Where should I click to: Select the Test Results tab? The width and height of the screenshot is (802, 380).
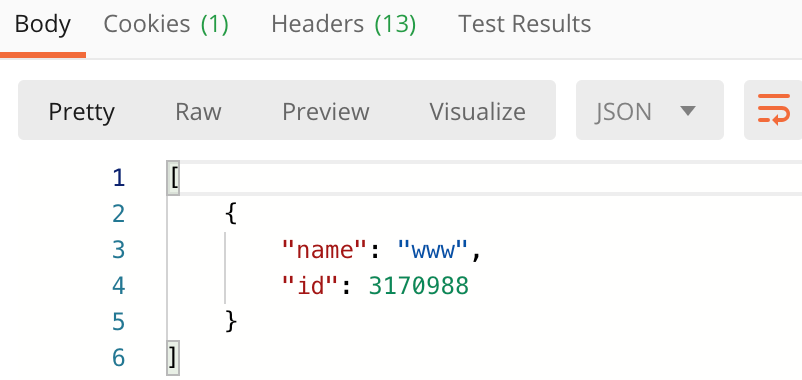524,24
